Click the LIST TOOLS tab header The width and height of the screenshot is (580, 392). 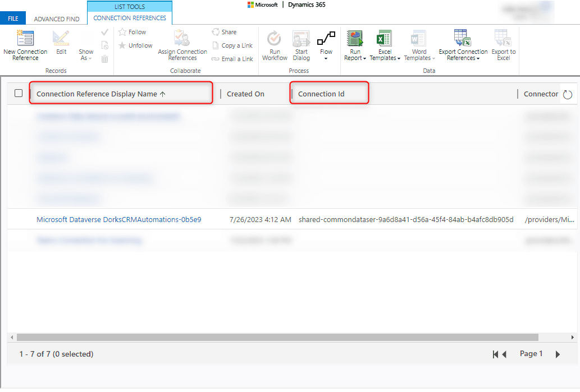tap(130, 7)
